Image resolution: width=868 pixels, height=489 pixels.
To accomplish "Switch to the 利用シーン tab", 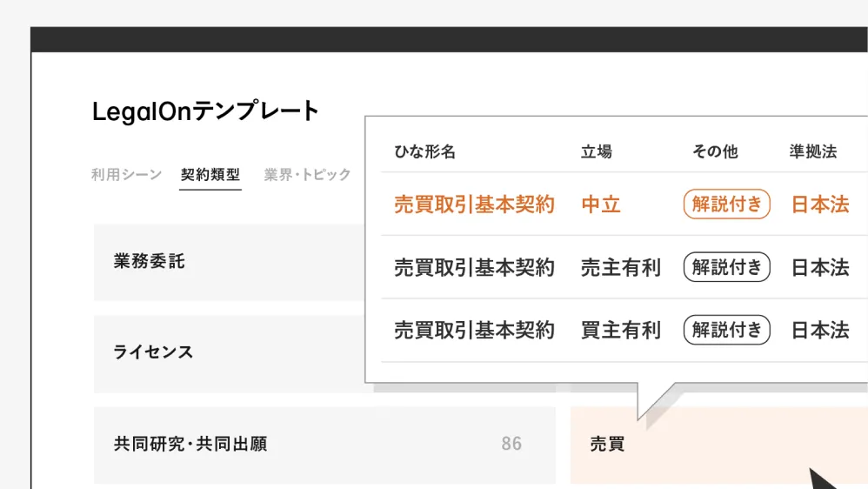I will point(126,175).
